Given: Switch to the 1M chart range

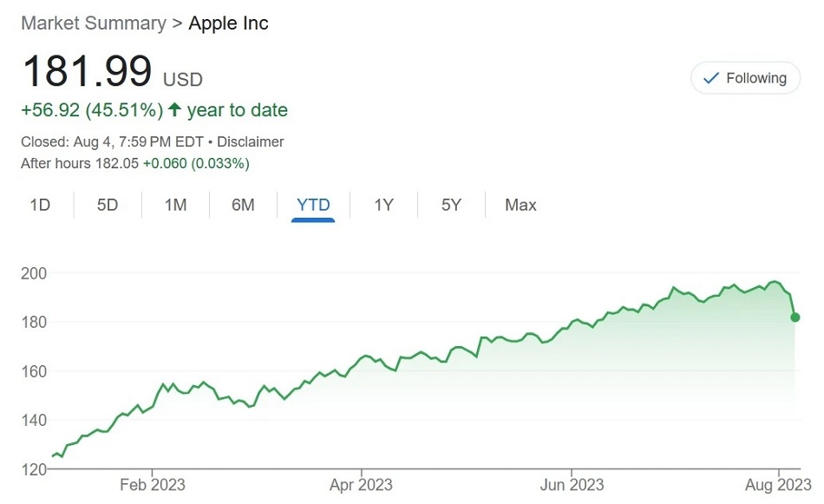Looking at the screenshot, I should pos(175,205).
